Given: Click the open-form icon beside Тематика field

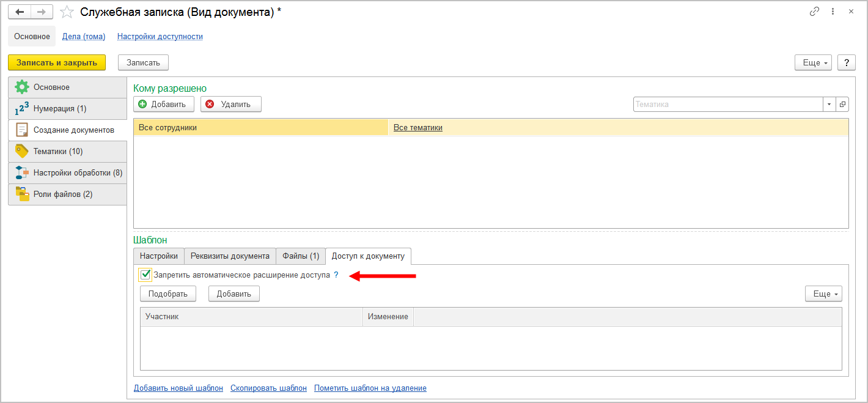Looking at the screenshot, I should (x=843, y=105).
